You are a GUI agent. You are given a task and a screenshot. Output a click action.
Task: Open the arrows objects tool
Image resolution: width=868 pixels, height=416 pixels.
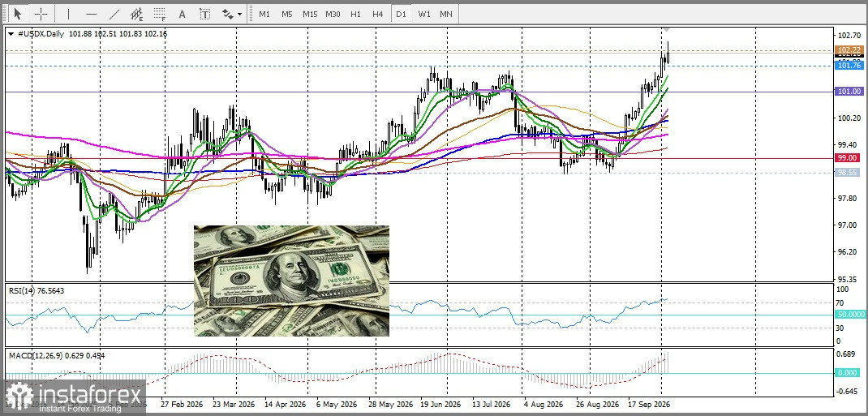[227, 14]
